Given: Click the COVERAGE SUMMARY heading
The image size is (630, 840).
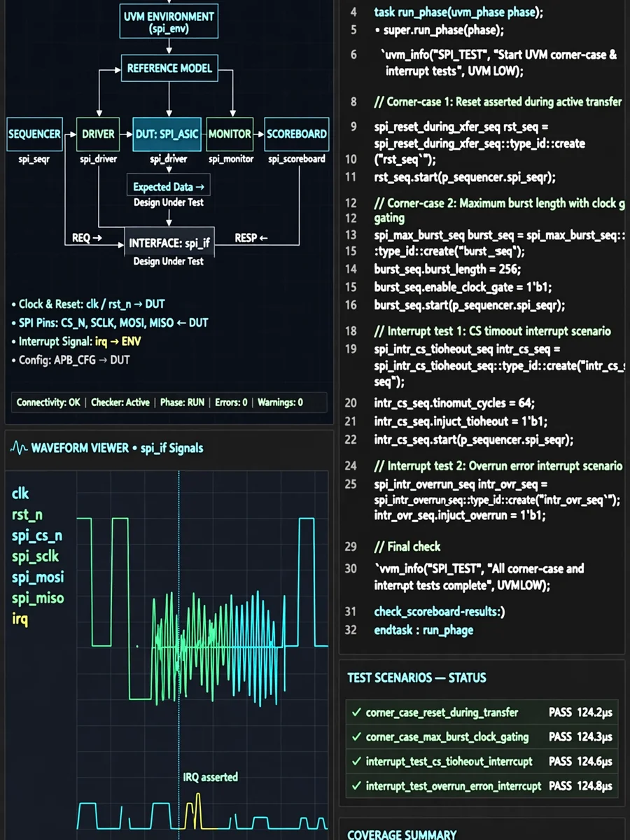Looking at the screenshot, I should tap(402, 834).
